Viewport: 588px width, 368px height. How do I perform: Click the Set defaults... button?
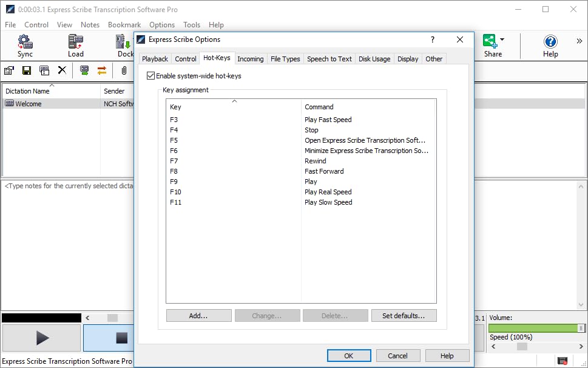point(404,316)
